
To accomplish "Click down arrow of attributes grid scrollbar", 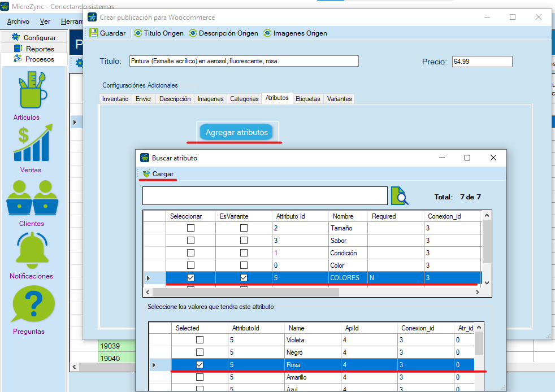I will (x=487, y=282).
